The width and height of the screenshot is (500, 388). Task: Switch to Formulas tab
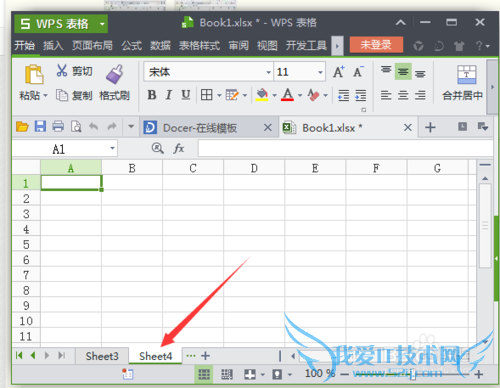131,45
